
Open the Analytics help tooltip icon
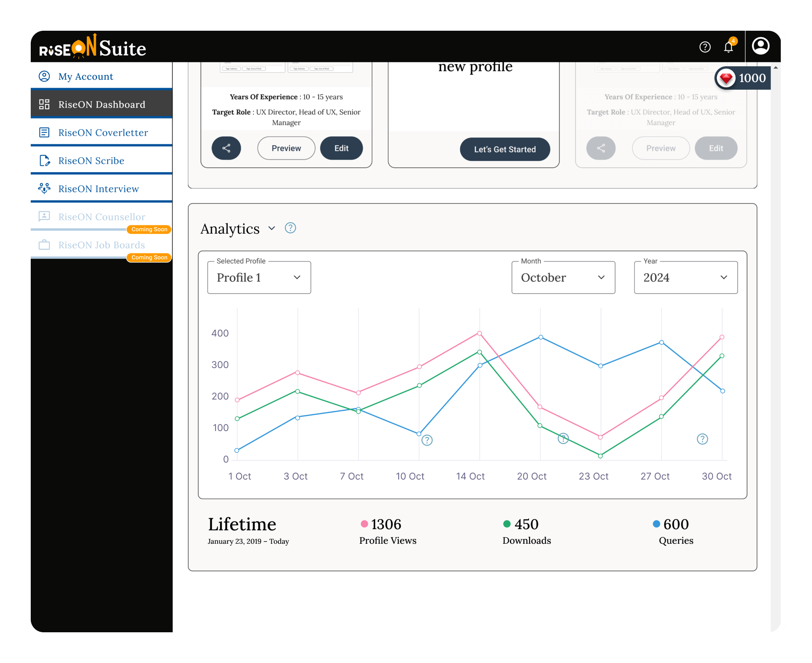(x=290, y=228)
